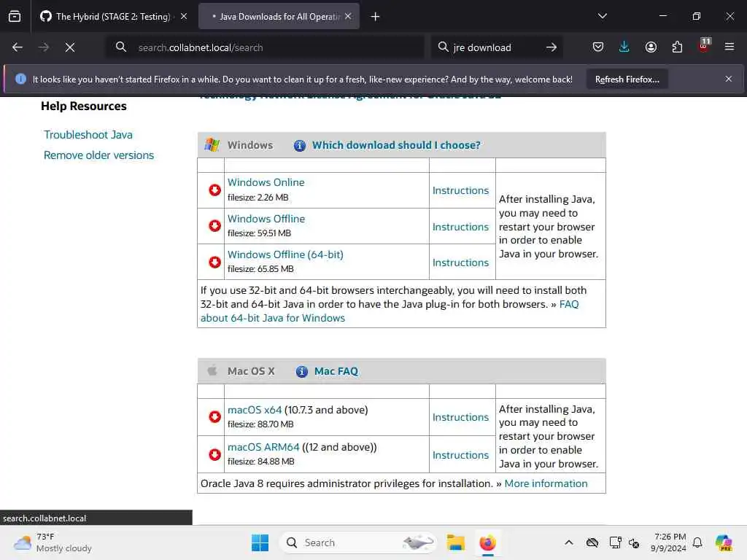Open the Pocket save icon in the toolbar
Screen dimensions: 747x560
[598, 47]
